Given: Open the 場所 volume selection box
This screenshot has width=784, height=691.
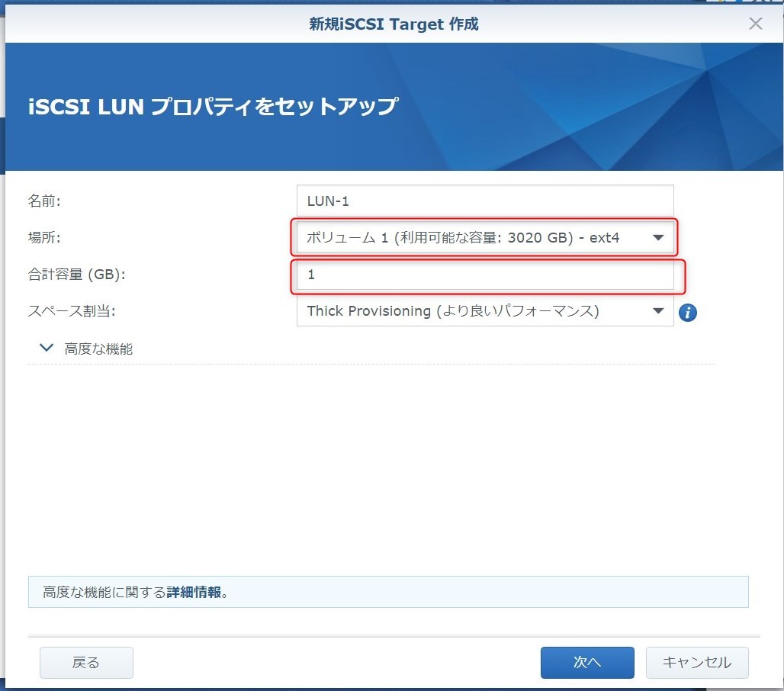Looking at the screenshot, I should [x=473, y=238].
